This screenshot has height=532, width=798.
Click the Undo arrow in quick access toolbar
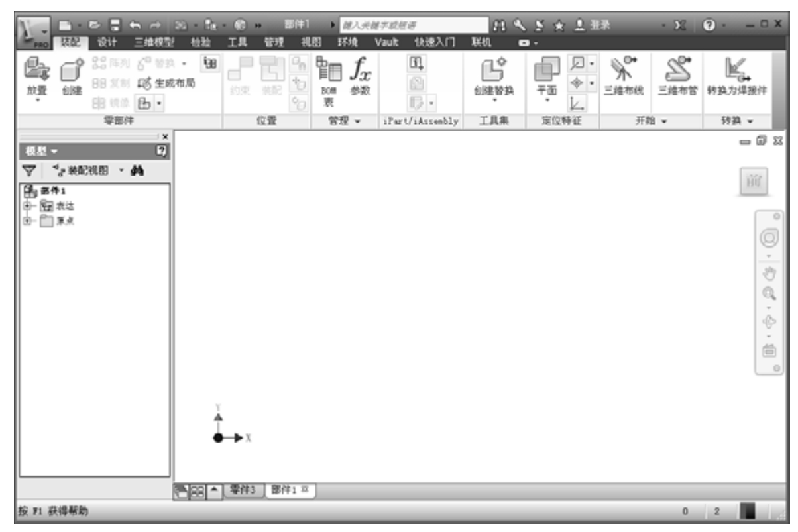click(136, 25)
